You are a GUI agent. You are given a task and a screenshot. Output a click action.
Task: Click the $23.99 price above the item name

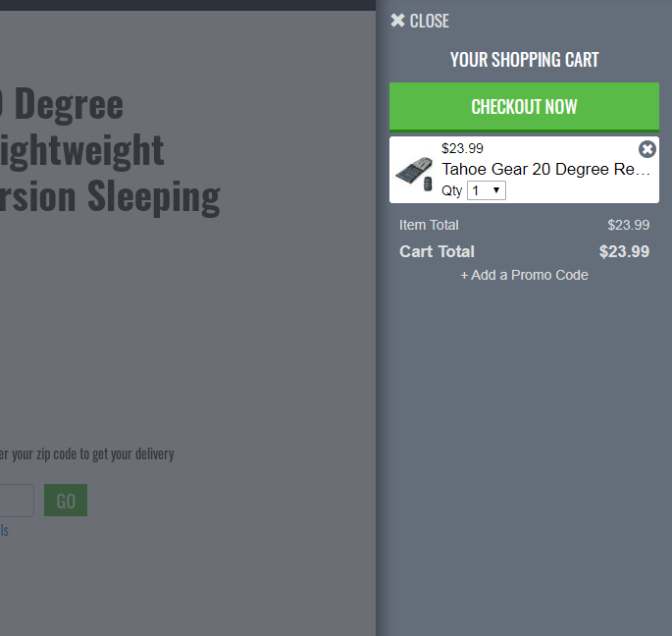click(462, 148)
